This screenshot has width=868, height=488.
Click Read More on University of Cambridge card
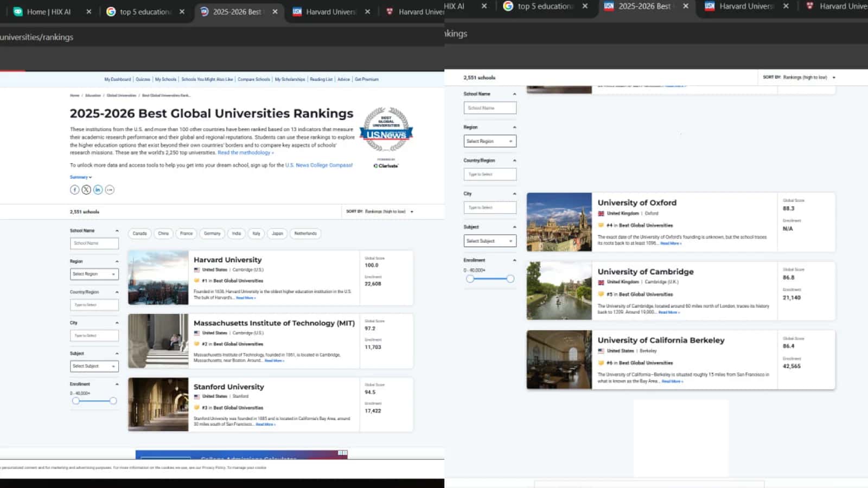point(669,312)
